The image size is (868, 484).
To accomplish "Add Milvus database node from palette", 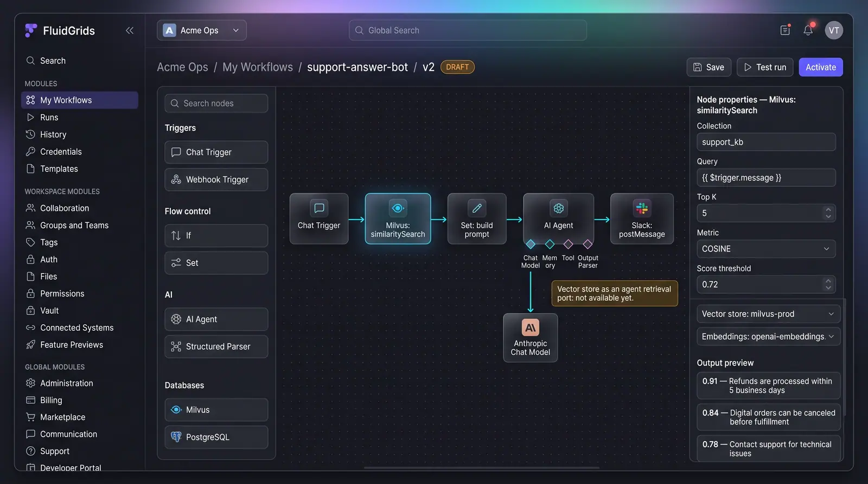I will point(216,410).
